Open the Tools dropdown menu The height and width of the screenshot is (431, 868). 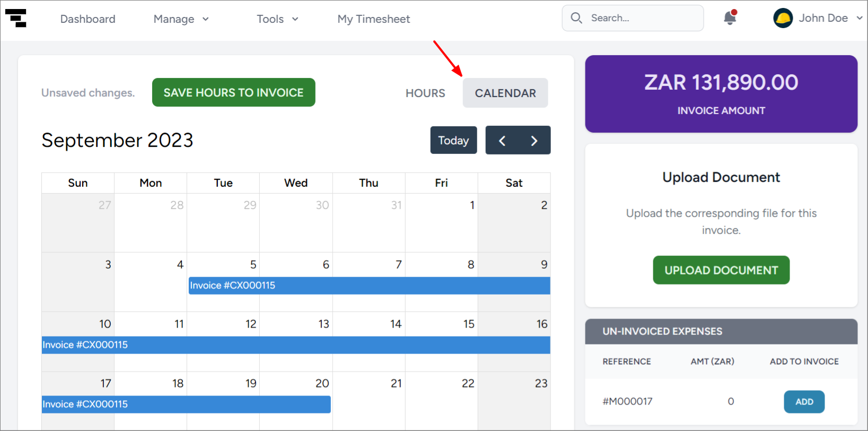pyautogui.click(x=277, y=19)
